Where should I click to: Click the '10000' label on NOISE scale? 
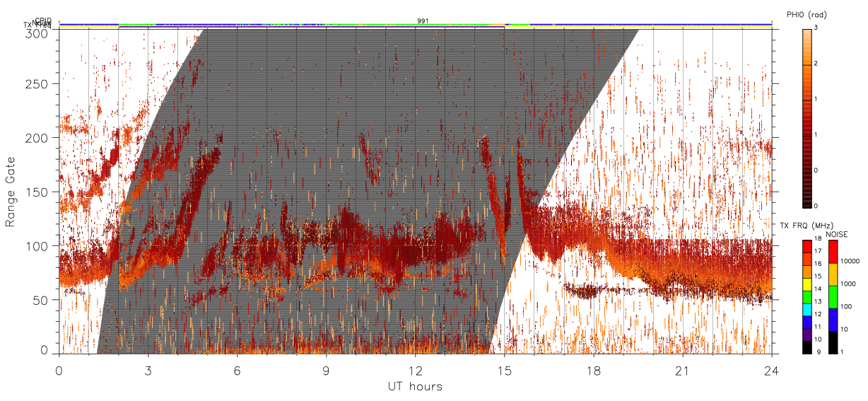(850, 261)
